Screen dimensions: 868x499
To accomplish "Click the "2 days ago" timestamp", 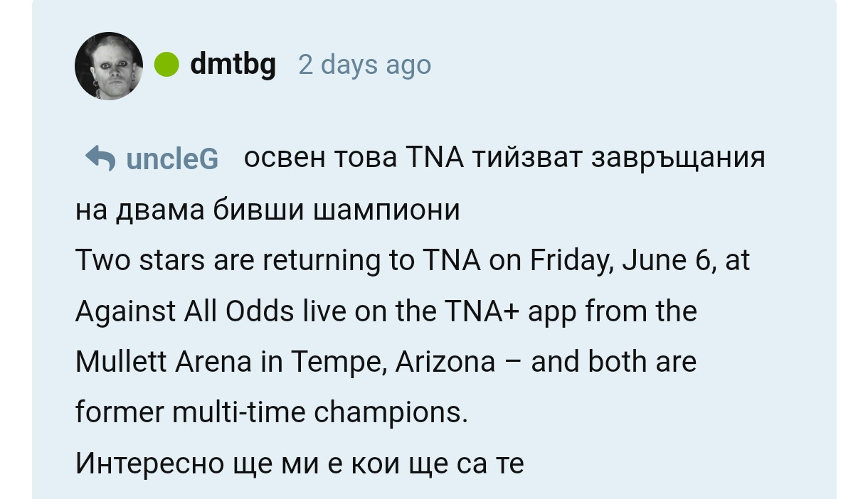I will (x=364, y=65).
